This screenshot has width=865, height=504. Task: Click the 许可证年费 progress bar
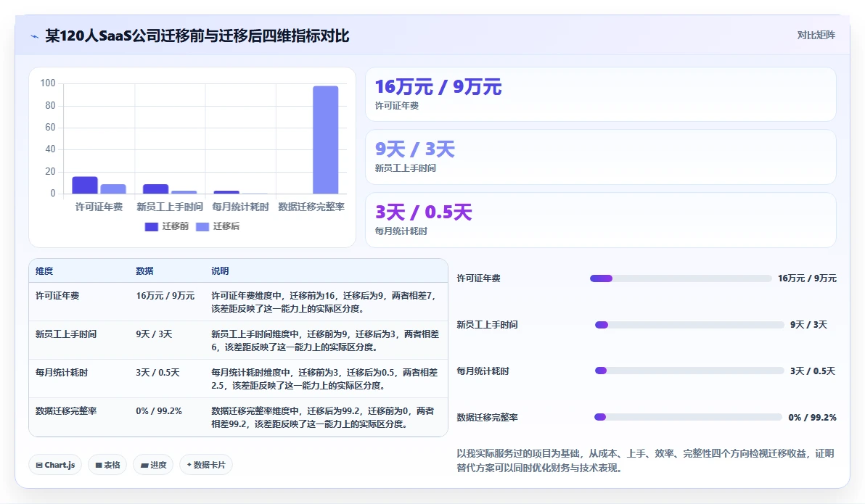(x=680, y=278)
